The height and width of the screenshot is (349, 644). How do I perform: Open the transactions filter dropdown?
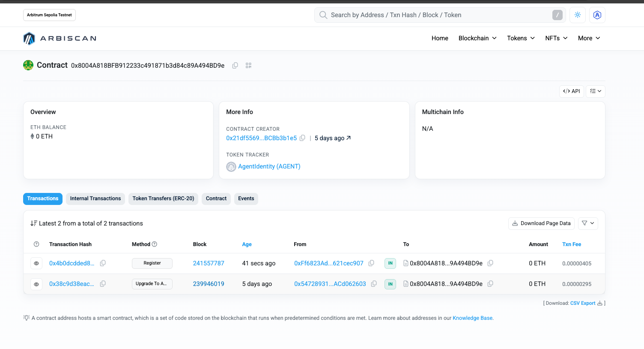pos(588,223)
